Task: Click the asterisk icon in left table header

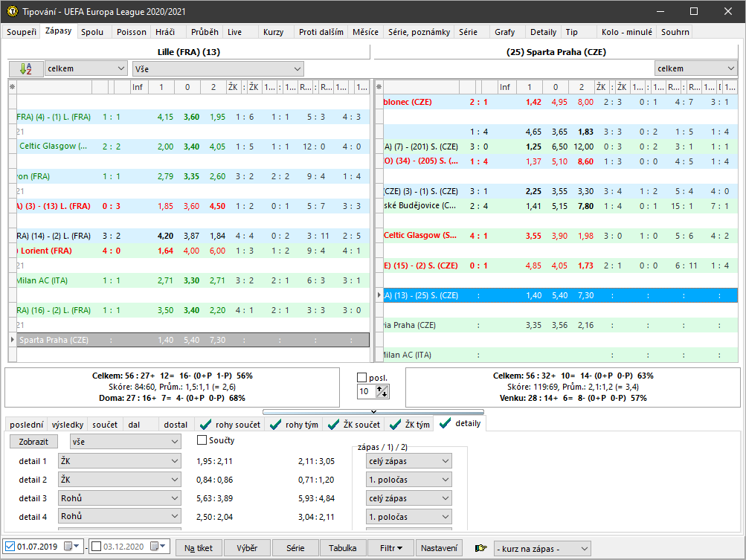Action: click(12, 87)
